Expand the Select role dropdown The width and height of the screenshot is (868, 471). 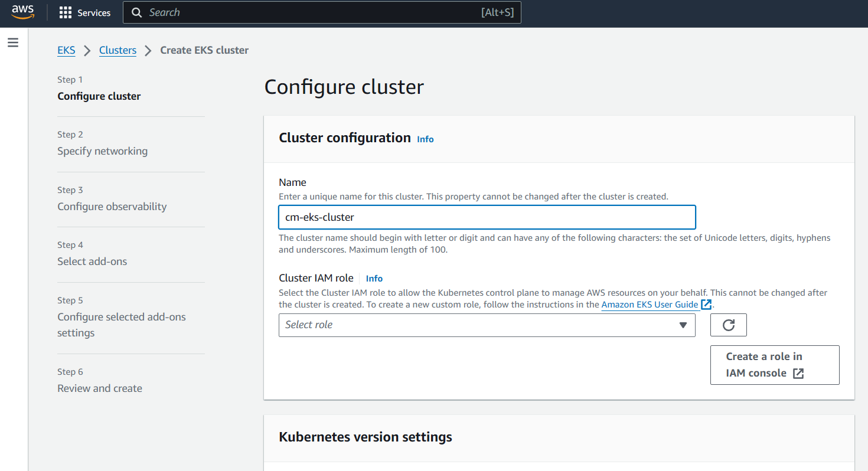478,325
